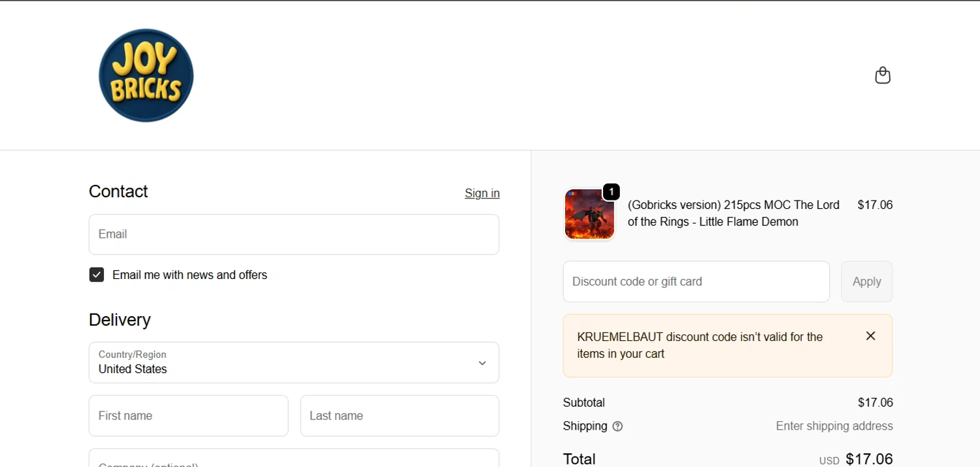Click the Subtotal amount $17.06
Viewport: 980px width, 467px height.
pos(875,402)
